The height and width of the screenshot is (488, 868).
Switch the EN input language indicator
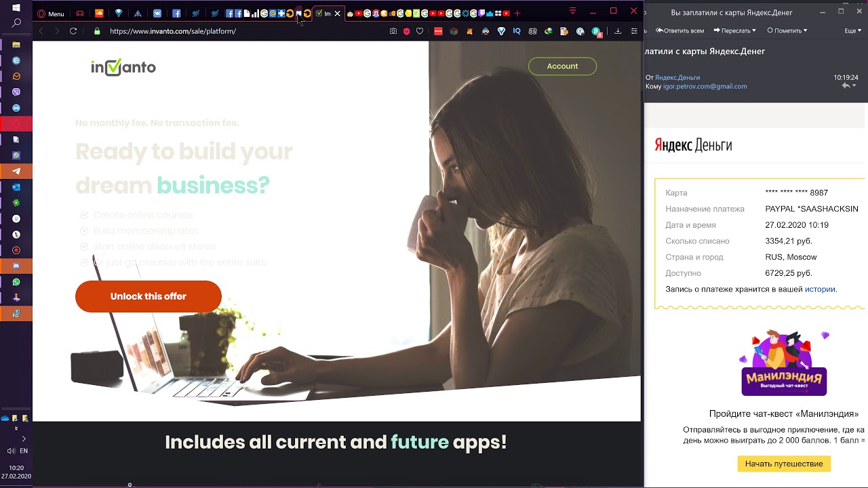click(24, 451)
